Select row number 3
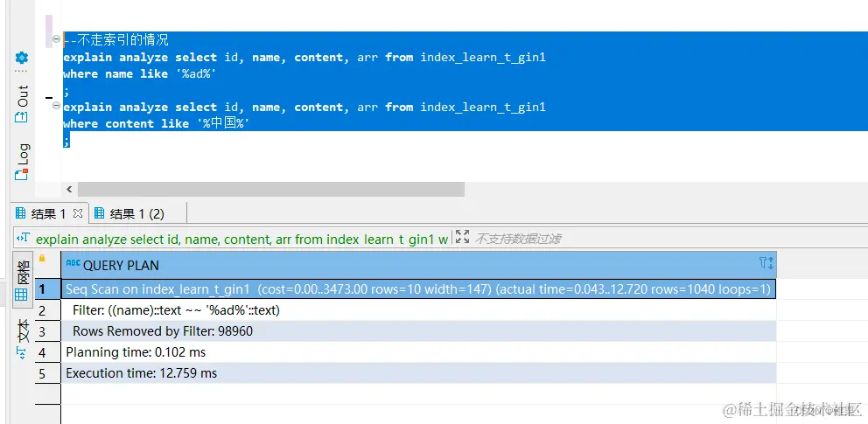The width and height of the screenshot is (868, 424). tap(48, 331)
